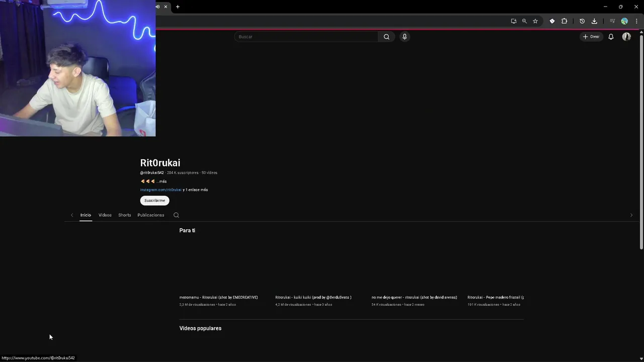
Task: Switch to the Shorts tab
Action: pos(125,215)
